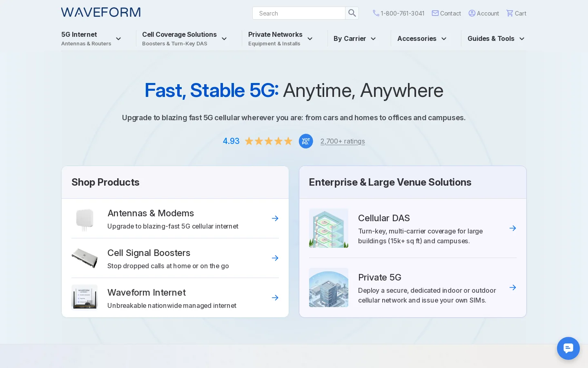Open the Private Networks menu
Viewport: 588px width, 368px height.
(x=275, y=38)
